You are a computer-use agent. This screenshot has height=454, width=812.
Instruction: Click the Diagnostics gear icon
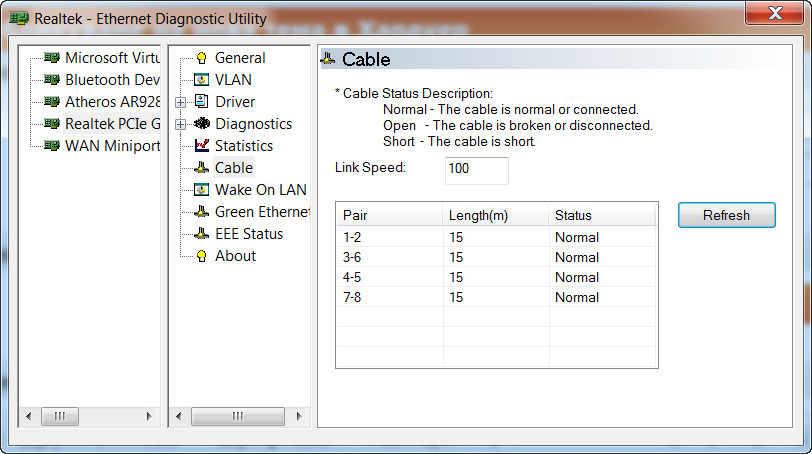pos(201,124)
